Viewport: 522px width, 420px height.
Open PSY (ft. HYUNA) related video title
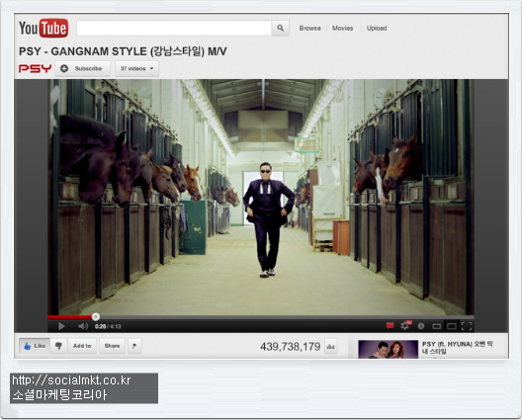tap(458, 348)
